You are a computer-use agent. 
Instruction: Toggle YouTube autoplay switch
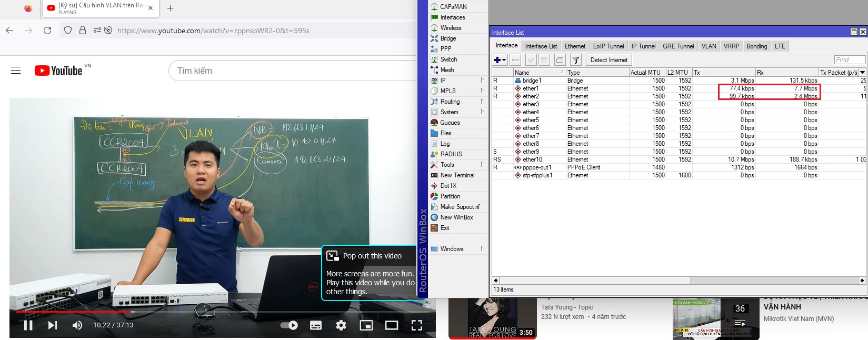[289, 325]
